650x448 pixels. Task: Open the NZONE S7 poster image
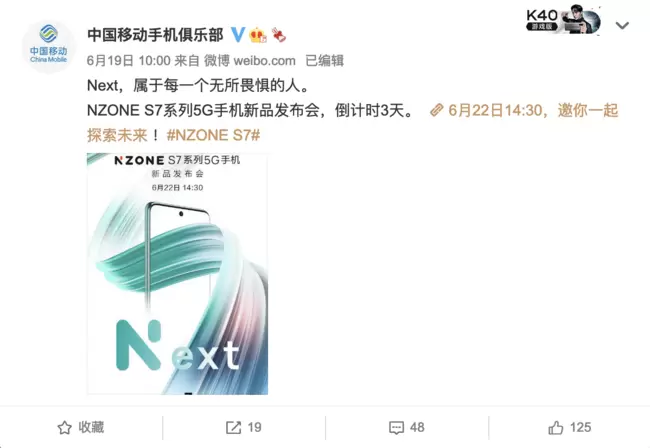pyautogui.click(x=177, y=274)
